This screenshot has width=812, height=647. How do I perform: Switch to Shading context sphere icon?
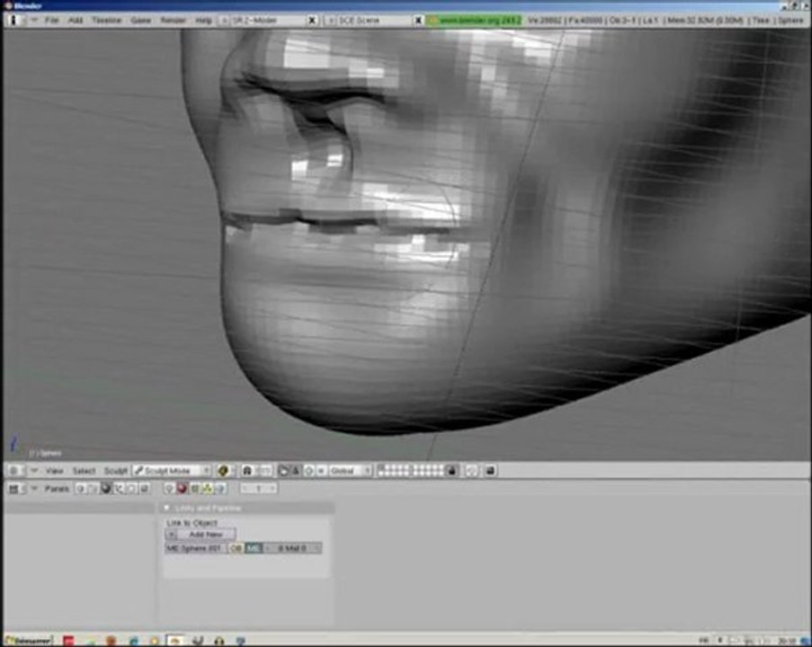(x=106, y=489)
